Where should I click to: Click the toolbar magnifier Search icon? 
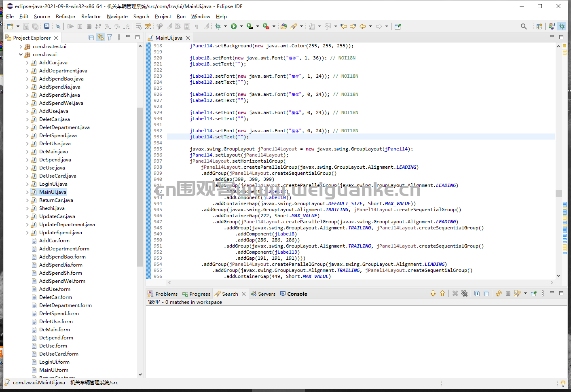tap(524, 26)
